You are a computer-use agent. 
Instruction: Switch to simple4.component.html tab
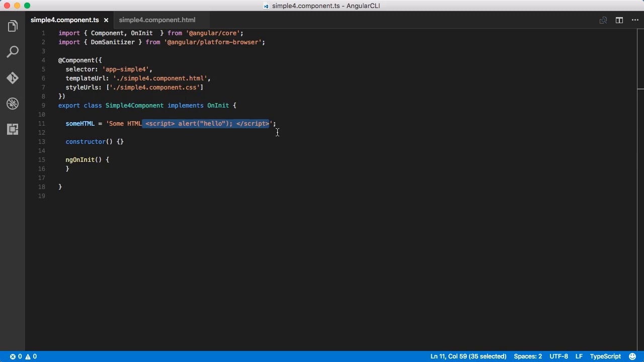(x=157, y=20)
